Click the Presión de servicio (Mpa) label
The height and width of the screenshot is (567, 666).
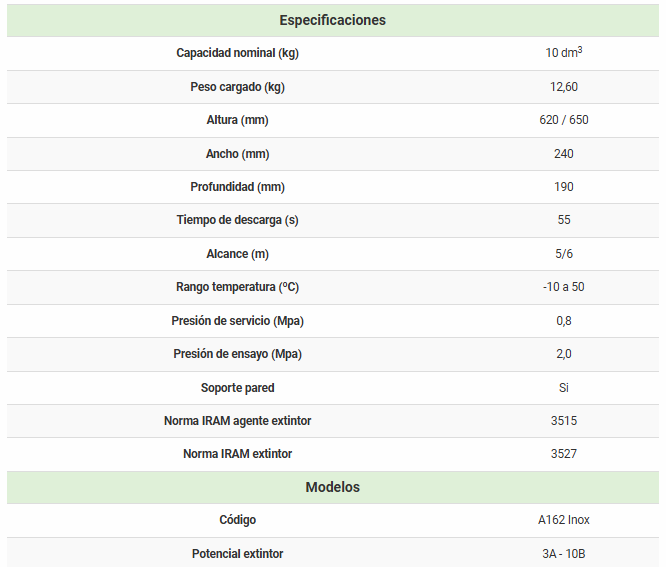(x=237, y=321)
